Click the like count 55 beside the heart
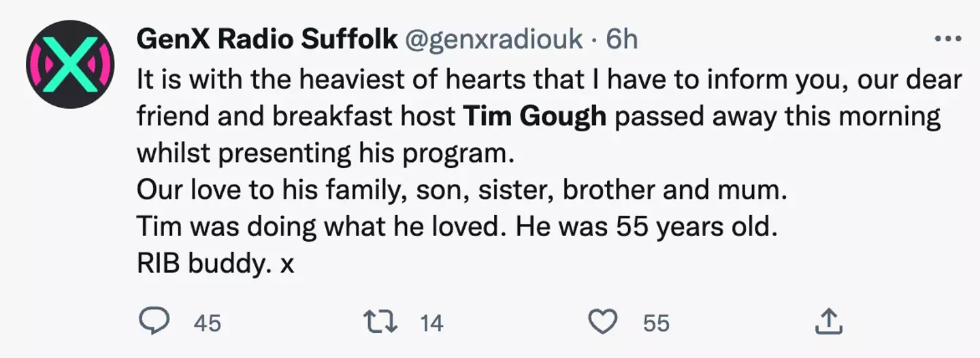Screen dimensions: 980x358 pyautogui.click(x=656, y=323)
